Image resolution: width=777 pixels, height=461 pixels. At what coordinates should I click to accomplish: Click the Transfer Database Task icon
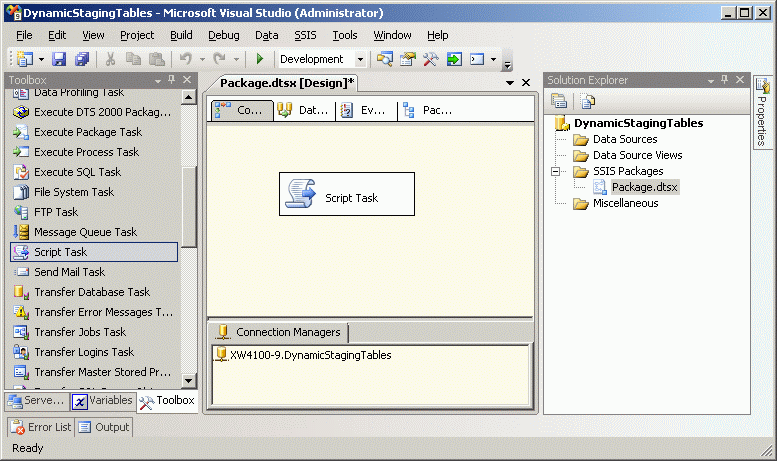(x=21, y=292)
